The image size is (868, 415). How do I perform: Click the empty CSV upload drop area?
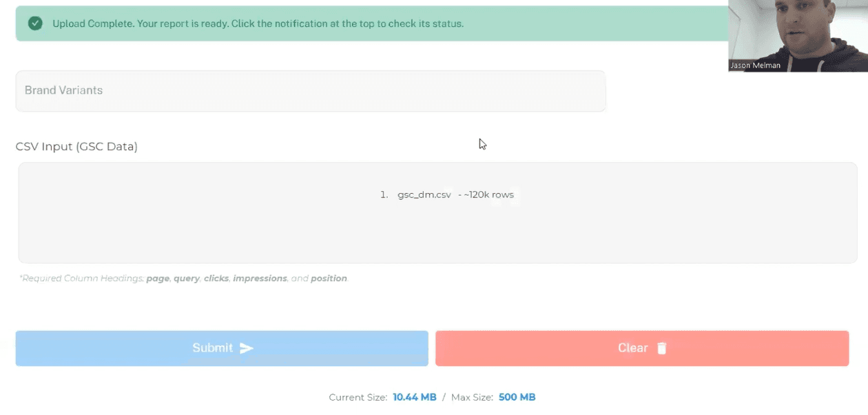(x=437, y=234)
